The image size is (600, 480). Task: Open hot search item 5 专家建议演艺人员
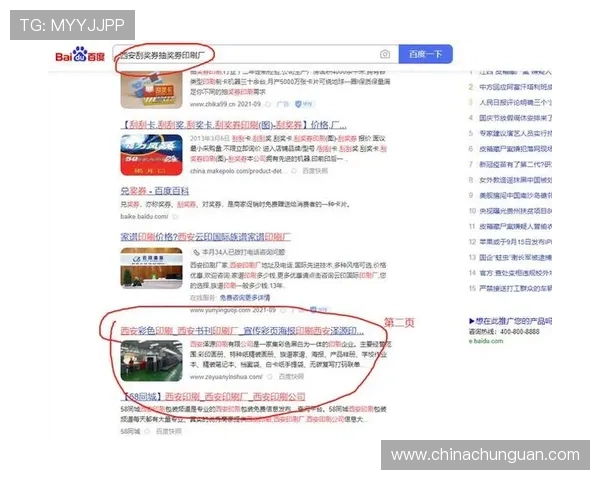click(x=515, y=133)
